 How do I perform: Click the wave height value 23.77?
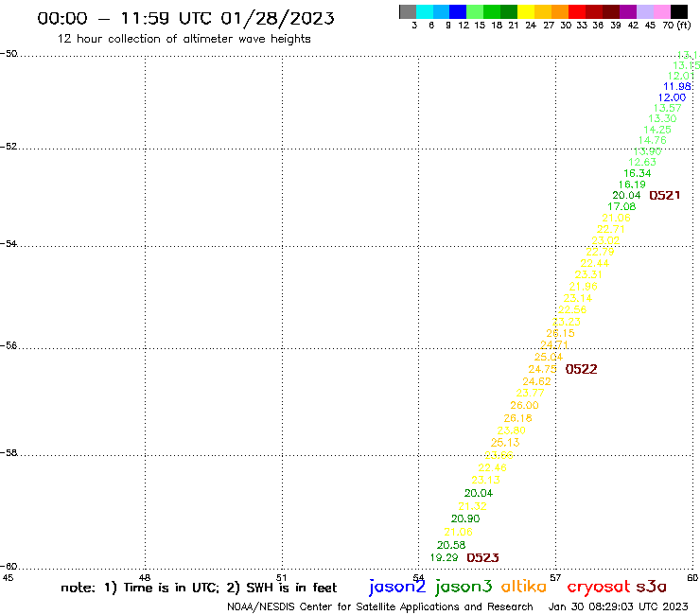[x=531, y=393]
